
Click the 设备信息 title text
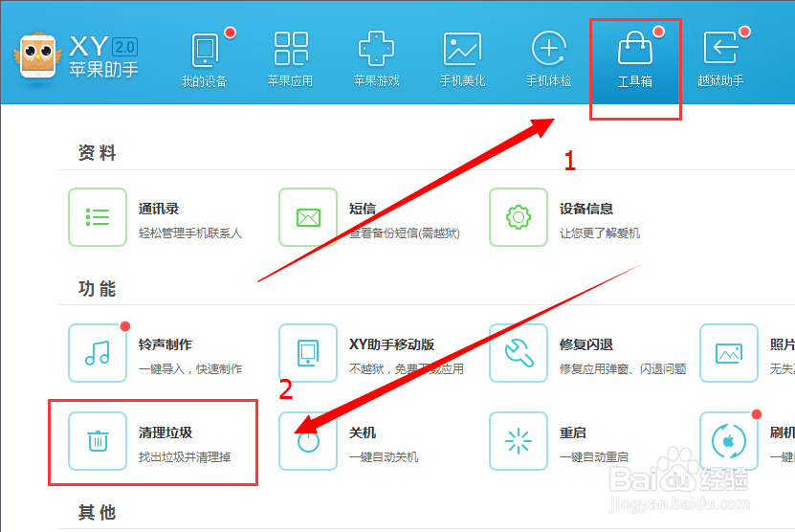point(586,209)
